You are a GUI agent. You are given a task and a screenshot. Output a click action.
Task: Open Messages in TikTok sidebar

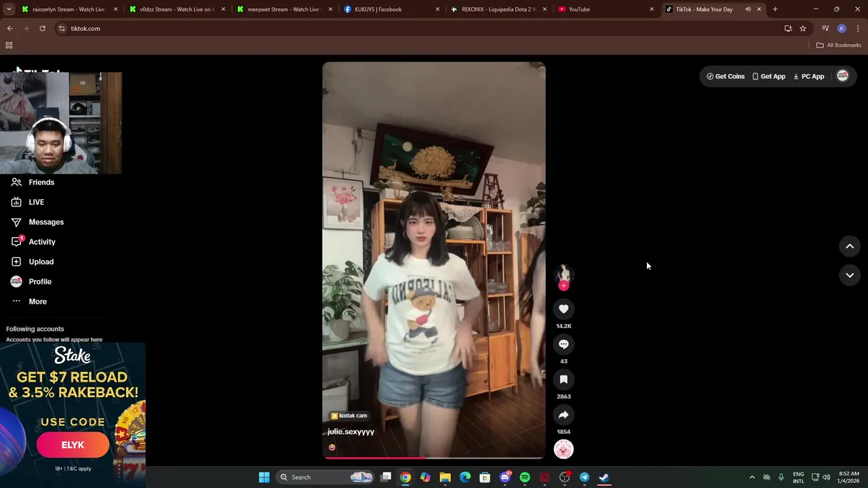(x=46, y=222)
